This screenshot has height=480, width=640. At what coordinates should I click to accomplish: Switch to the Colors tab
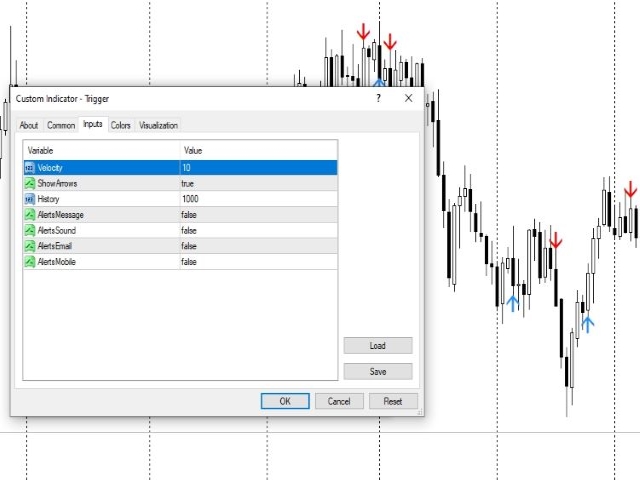click(x=121, y=125)
